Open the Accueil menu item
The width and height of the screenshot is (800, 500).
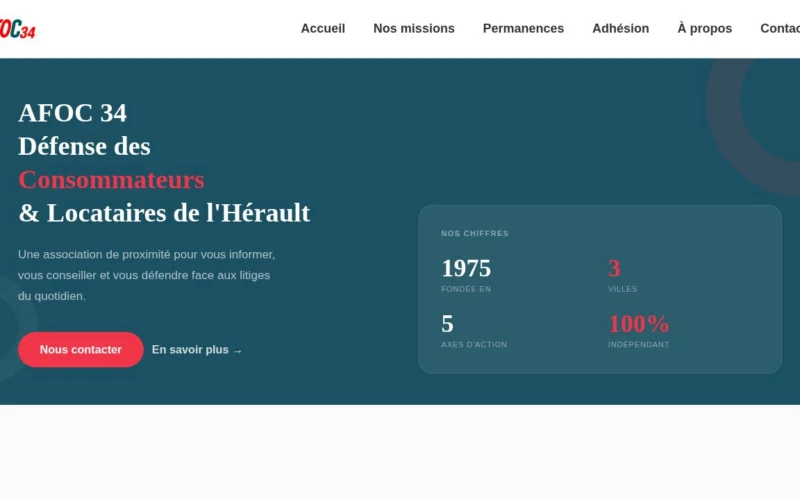click(x=322, y=29)
